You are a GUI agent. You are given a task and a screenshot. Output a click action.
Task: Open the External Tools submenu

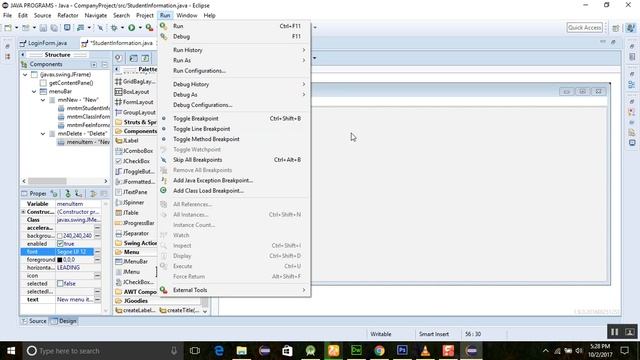[234, 290]
